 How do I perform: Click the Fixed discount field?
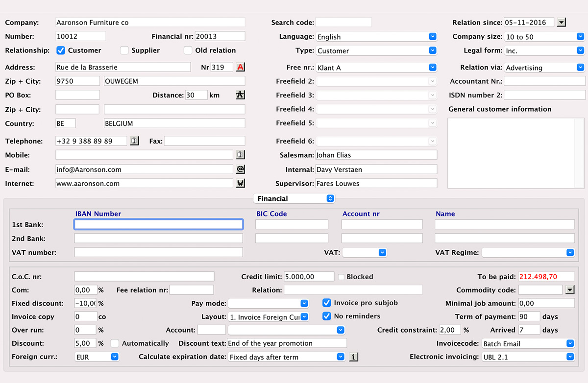(85, 303)
